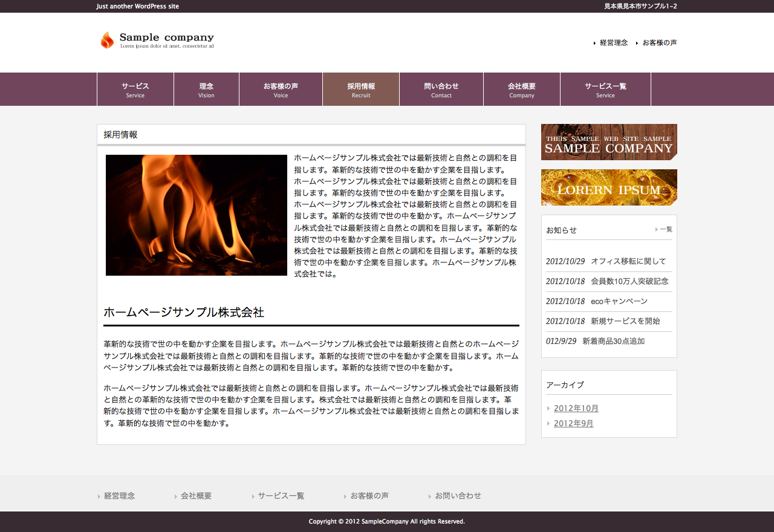Open サービス一覧 Service nav tab

pyautogui.click(x=605, y=89)
